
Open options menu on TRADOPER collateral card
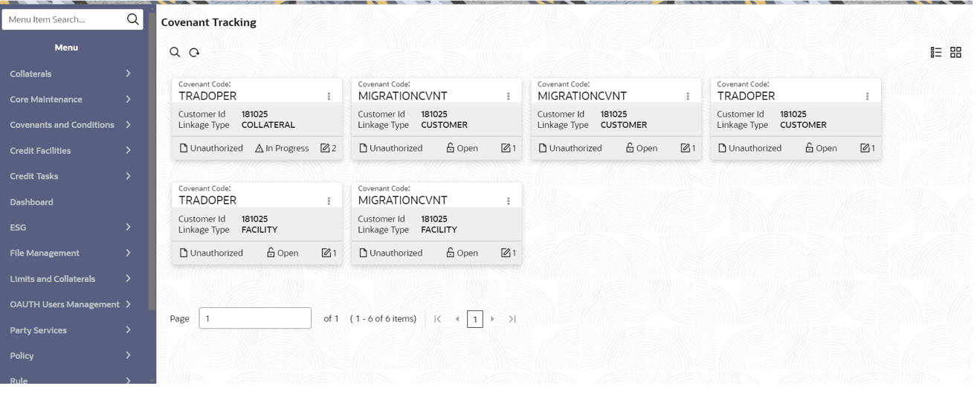[329, 96]
